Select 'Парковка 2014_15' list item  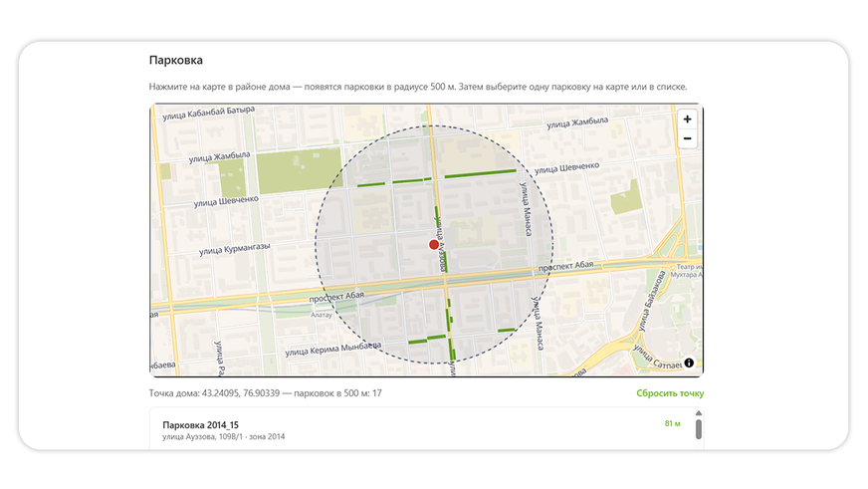pos(421,430)
